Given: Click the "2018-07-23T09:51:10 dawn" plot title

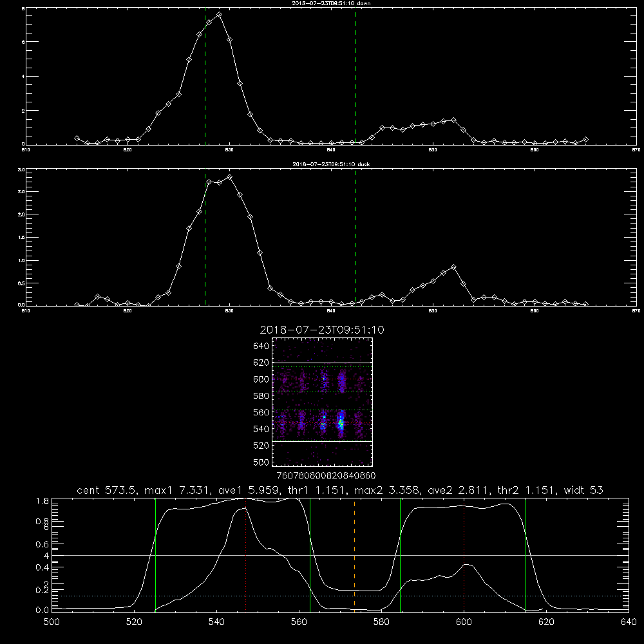Looking at the screenshot, I should [x=331, y=3].
